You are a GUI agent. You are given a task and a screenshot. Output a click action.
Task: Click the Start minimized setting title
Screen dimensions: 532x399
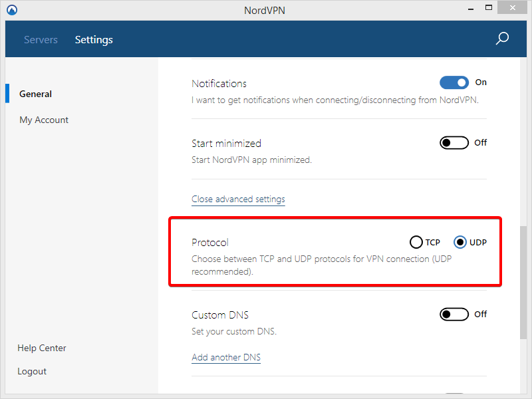(226, 144)
